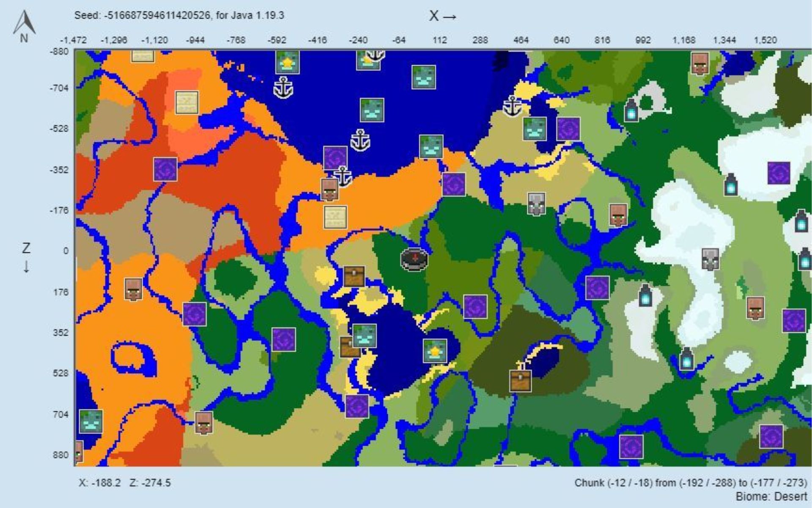This screenshot has height=508, width=812.
Task: Click the desert temple in the light badlands
Action: [187, 102]
